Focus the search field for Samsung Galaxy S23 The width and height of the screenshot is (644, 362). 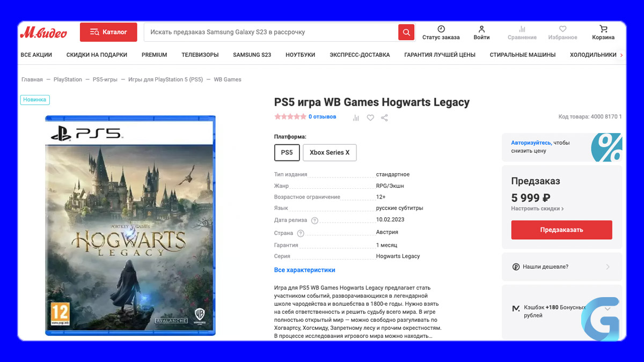[271, 32]
